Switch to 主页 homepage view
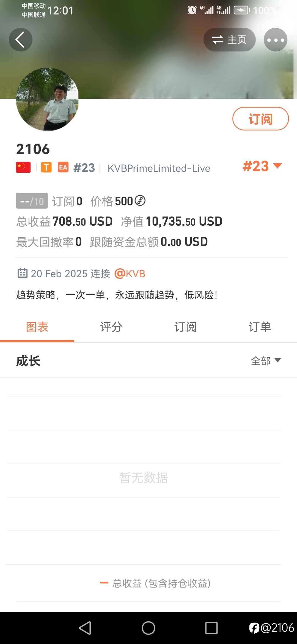 click(230, 40)
